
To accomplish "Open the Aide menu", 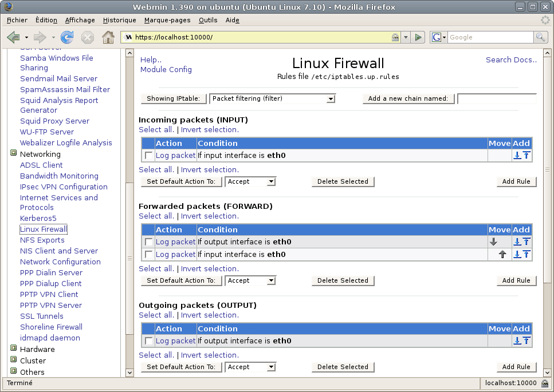I will [x=232, y=20].
